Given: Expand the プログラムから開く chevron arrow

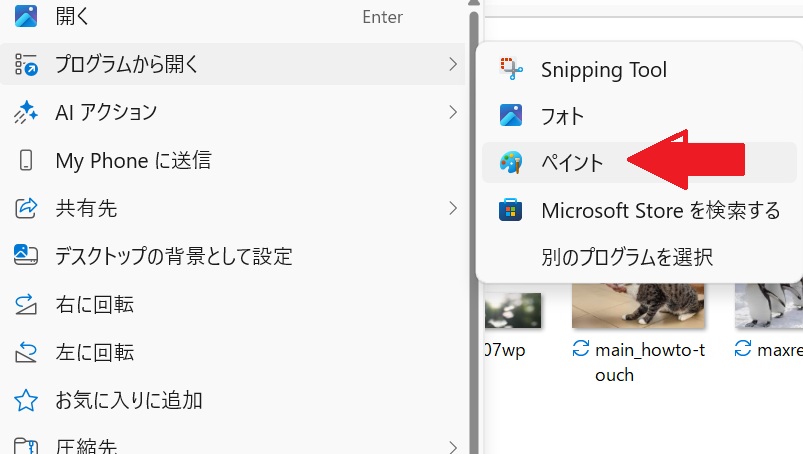Looking at the screenshot, I should click(452, 64).
